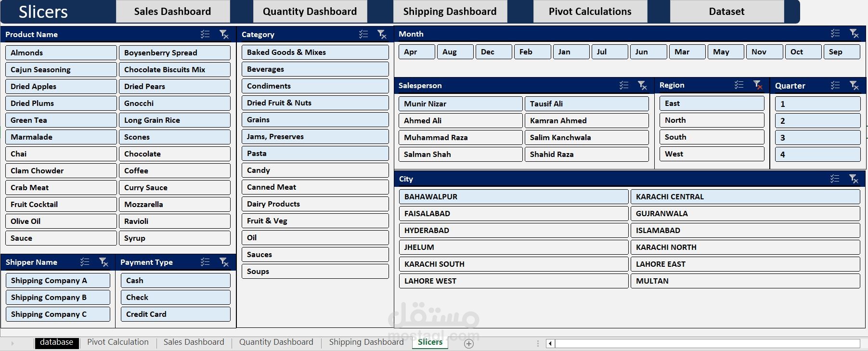This screenshot has height=351, width=868.
Task: Toggle multi-select in Category slicer
Action: pyautogui.click(x=363, y=34)
